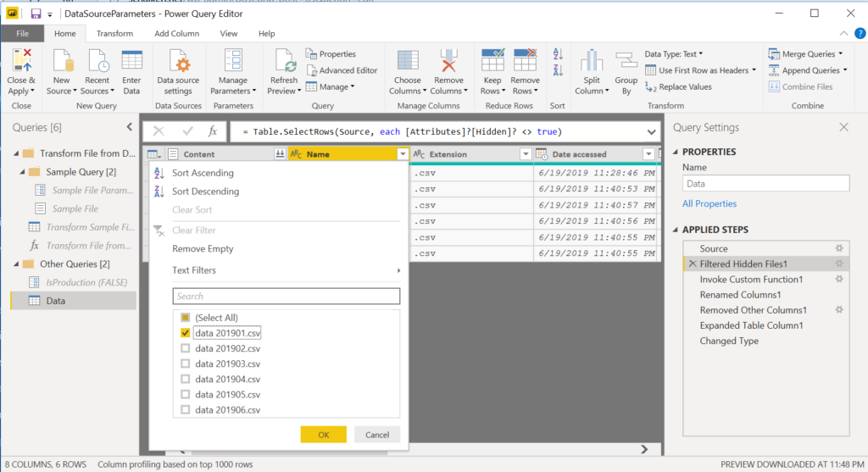Choose Remove Empty in the filter menu
Screen dimensions: 868x472
coord(203,249)
